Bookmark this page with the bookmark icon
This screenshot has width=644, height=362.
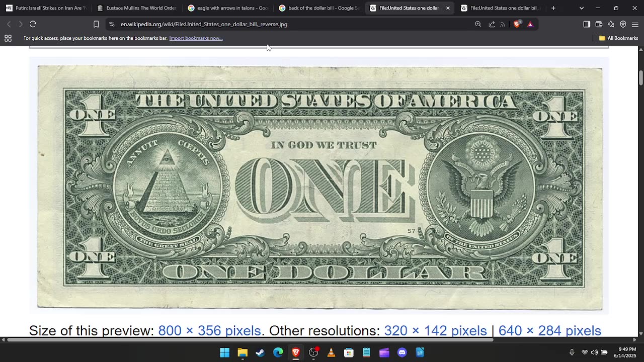(x=96, y=24)
